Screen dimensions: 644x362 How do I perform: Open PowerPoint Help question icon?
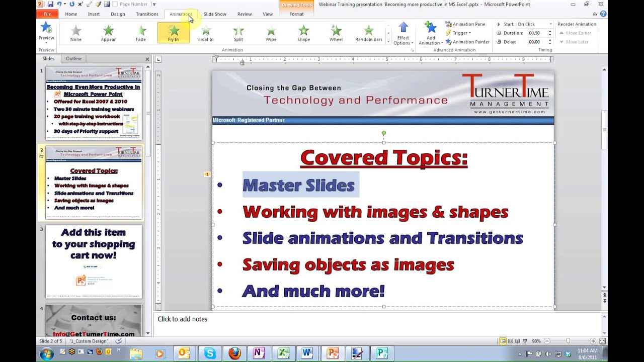[x=603, y=14]
